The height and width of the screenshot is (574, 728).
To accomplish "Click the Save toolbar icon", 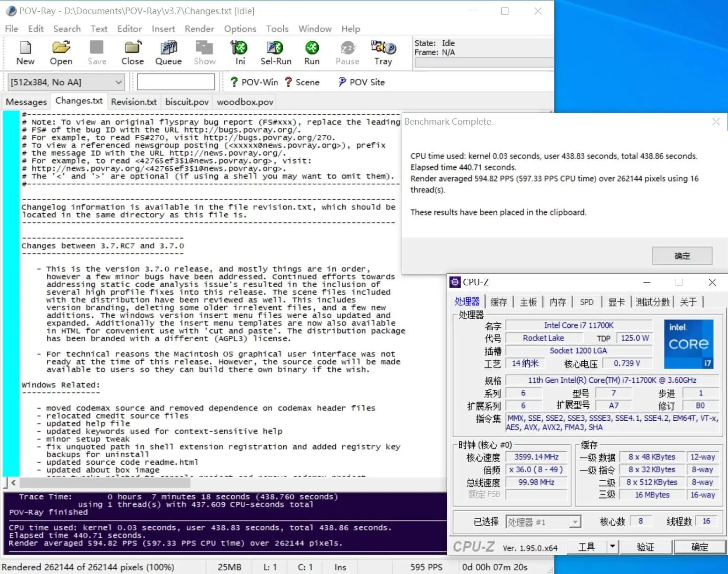I will (97, 47).
